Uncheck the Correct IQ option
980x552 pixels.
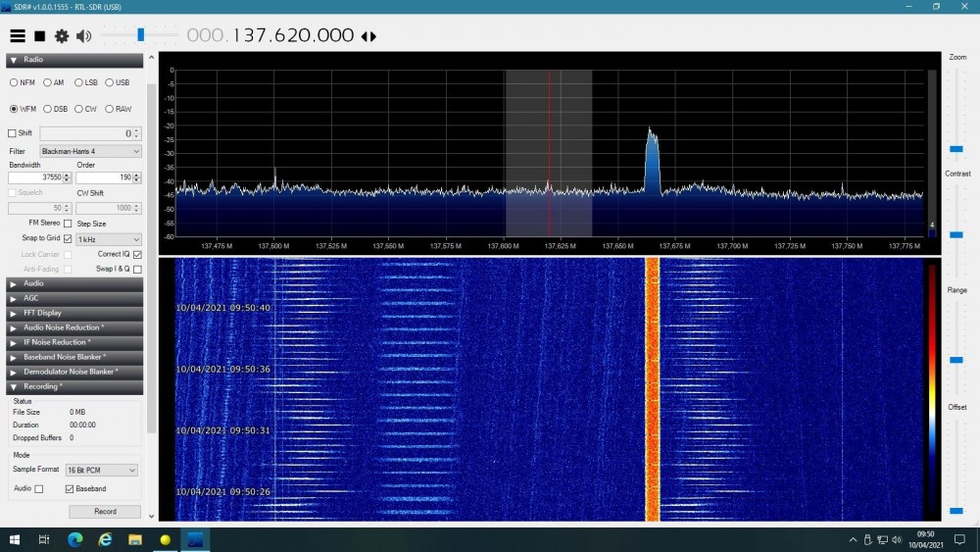(x=137, y=255)
